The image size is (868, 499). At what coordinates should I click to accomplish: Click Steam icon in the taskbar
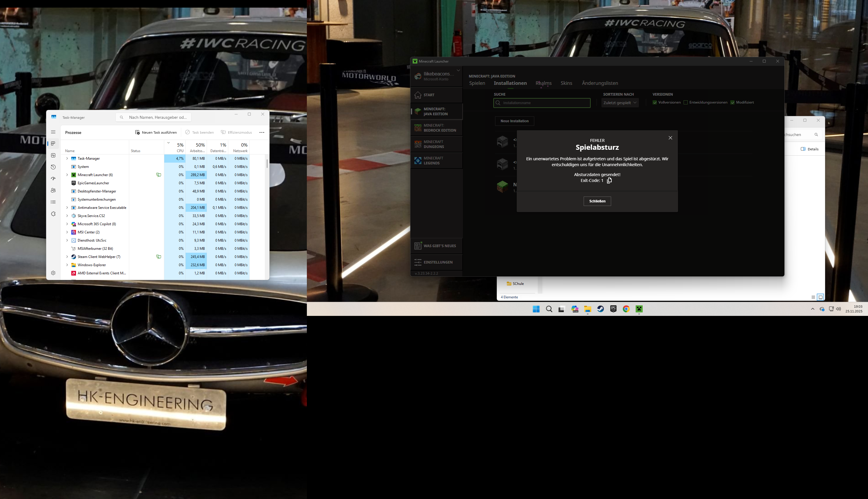pos(601,309)
